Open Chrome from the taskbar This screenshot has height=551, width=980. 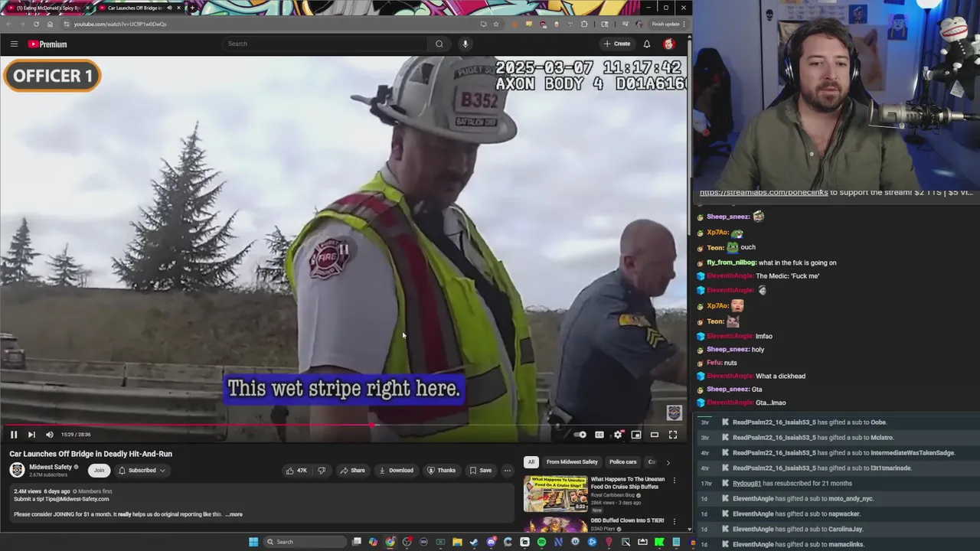[390, 542]
